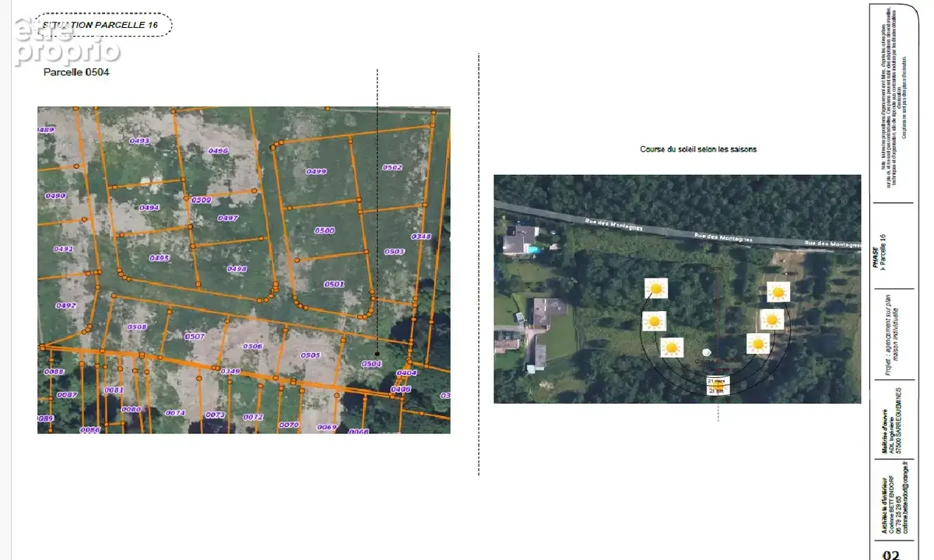Image resolution: width=934 pixels, height=560 pixels.
Task: Click parcel number 0074
Action: [x=175, y=413]
